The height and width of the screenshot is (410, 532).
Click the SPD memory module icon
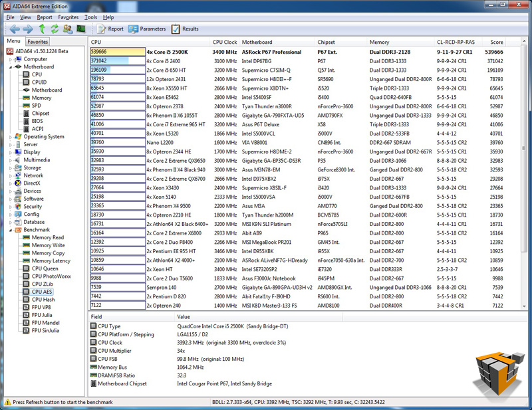pos(26,106)
